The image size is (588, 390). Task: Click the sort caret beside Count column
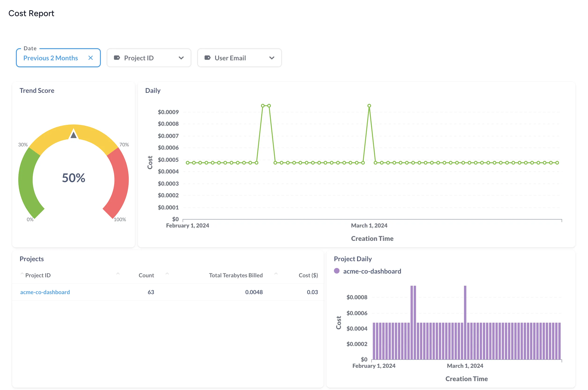pos(167,274)
